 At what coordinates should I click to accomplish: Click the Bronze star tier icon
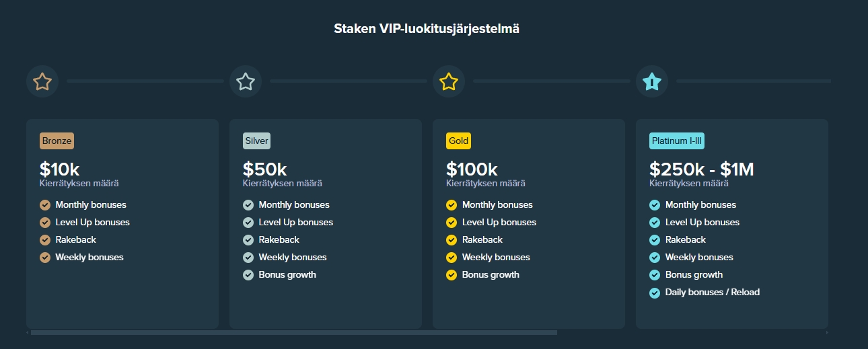coord(42,81)
